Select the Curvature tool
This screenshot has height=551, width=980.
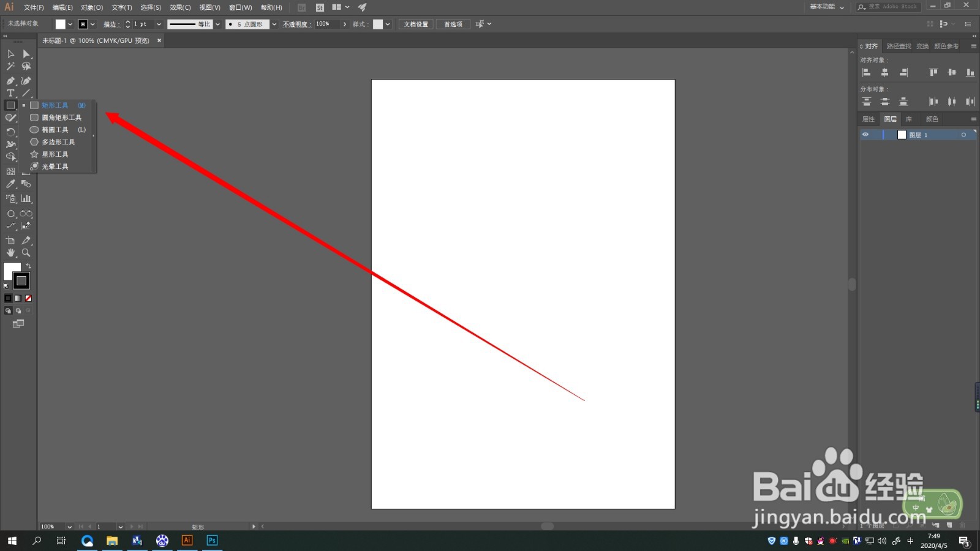(x=26, y=80)
